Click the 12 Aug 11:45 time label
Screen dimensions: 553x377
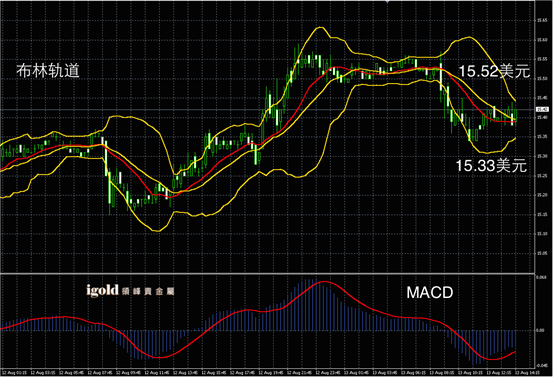pos(157,372)
